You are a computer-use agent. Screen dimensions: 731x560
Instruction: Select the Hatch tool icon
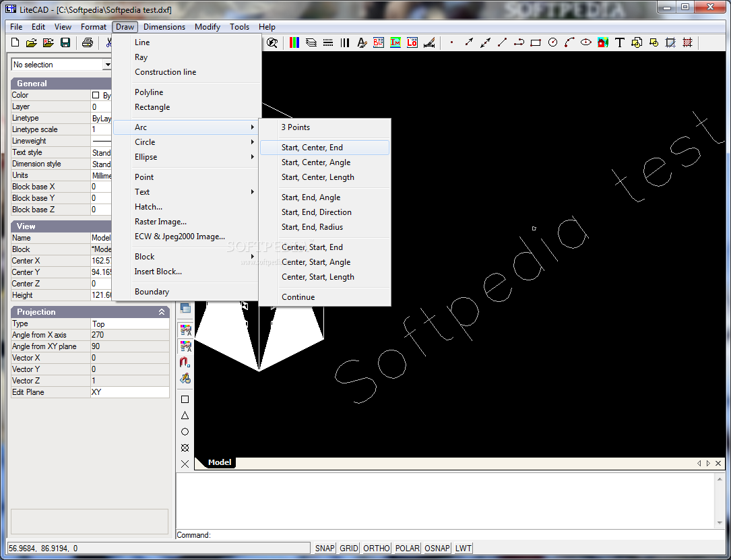[x=687, y=43]
